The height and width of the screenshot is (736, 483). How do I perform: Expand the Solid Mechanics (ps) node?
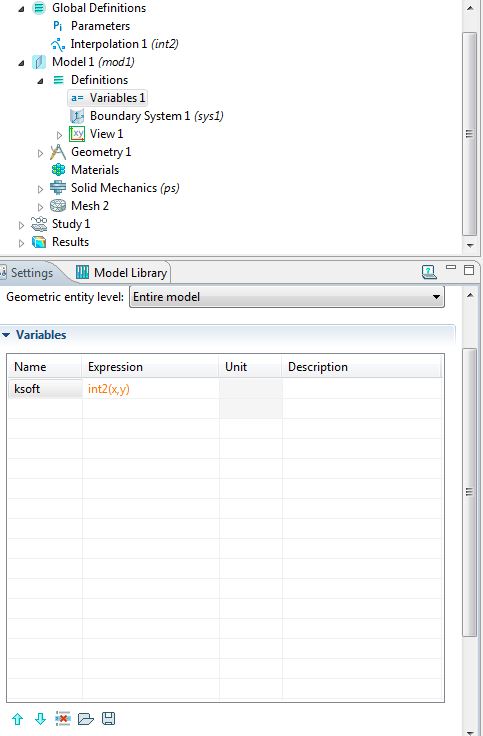[x=40, y=189]
